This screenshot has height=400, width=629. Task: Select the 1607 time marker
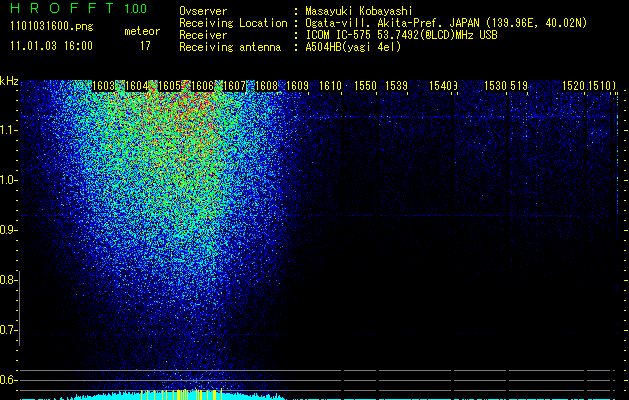(234, 86)
